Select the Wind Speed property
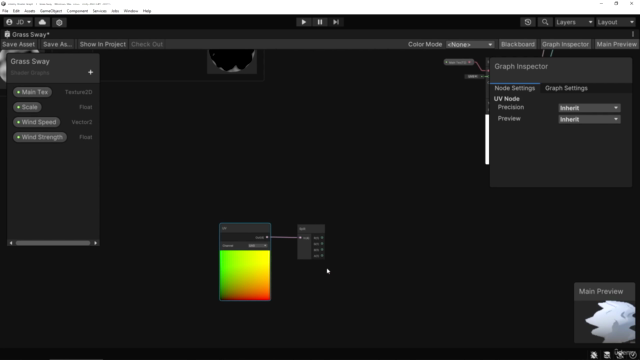The height and width of the screenshot is (360, 640). point(37,122)
